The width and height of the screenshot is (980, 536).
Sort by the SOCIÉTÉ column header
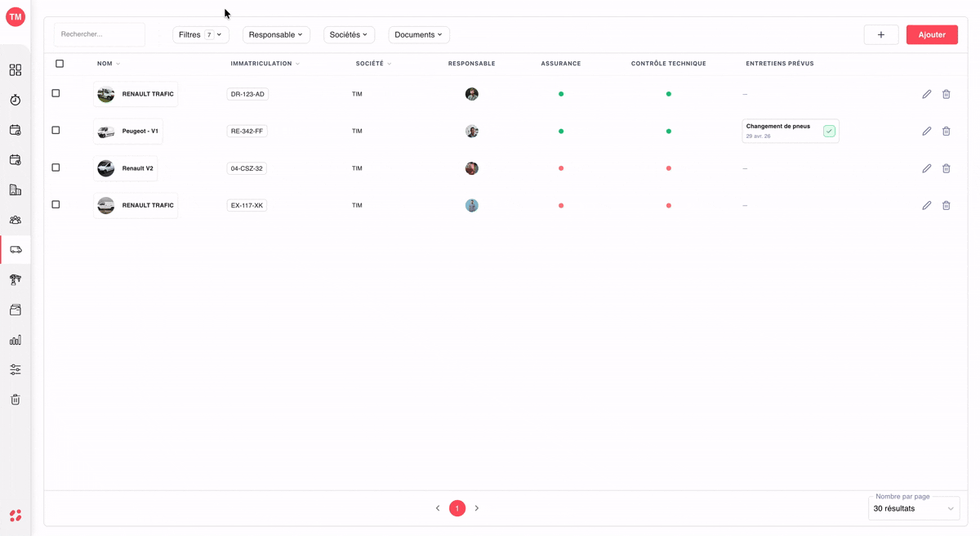pyautogui.click(x=374, y=64)
